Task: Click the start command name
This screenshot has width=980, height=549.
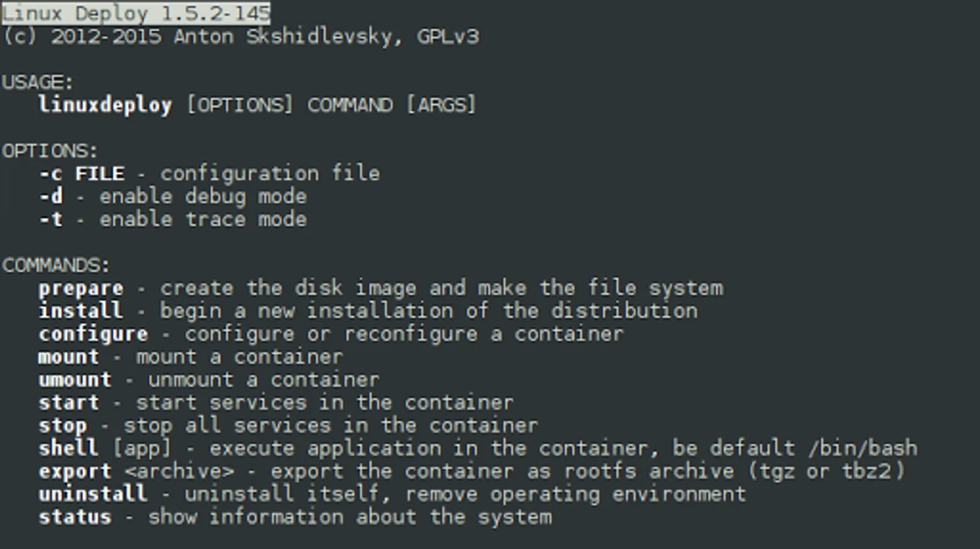Action: click(x=68, y=403)
